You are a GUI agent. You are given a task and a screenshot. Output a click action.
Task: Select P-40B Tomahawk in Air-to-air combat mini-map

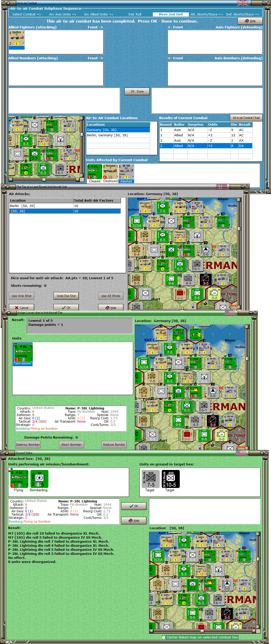coord(26,169)
